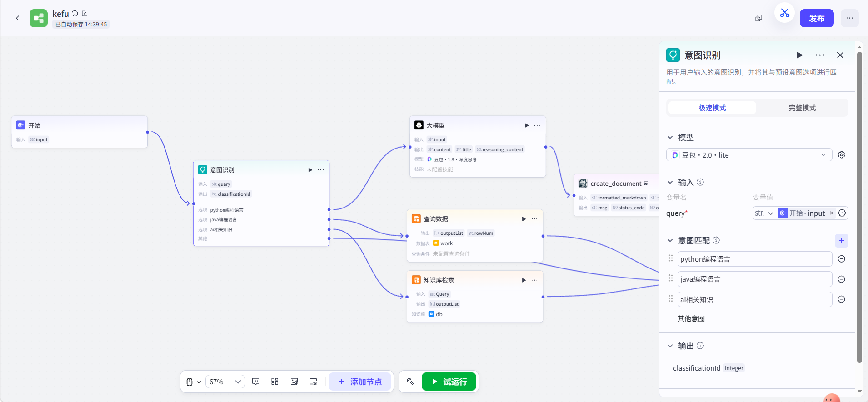
Task: Grab the ai相关知识 drag handle
Action: (671, 298)
